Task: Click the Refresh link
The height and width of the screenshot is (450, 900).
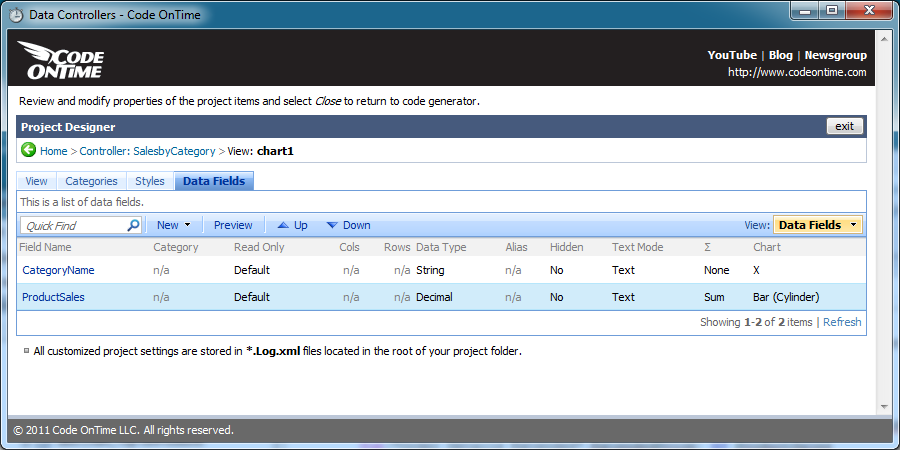Action: coord(842,322)
